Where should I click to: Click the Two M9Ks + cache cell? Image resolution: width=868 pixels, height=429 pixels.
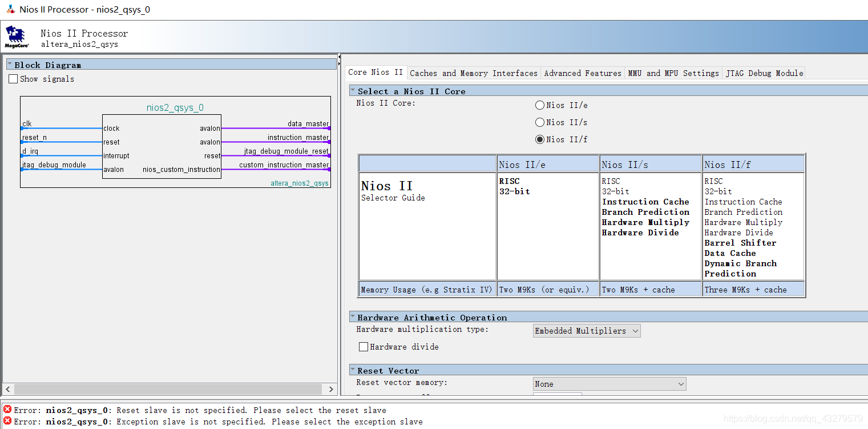(651, 289)
